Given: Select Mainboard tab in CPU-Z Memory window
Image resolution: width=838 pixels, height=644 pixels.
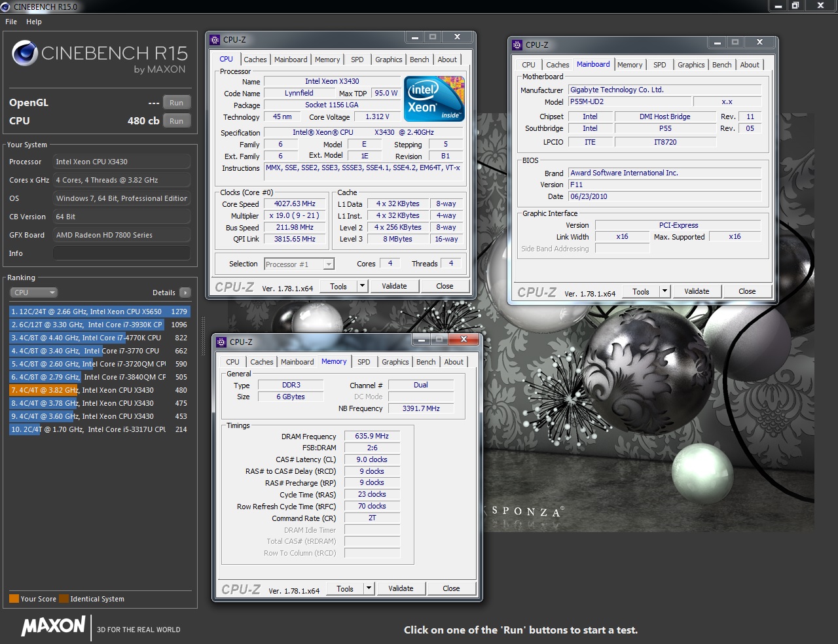Looking at the screenshot, I should (297, 362).
